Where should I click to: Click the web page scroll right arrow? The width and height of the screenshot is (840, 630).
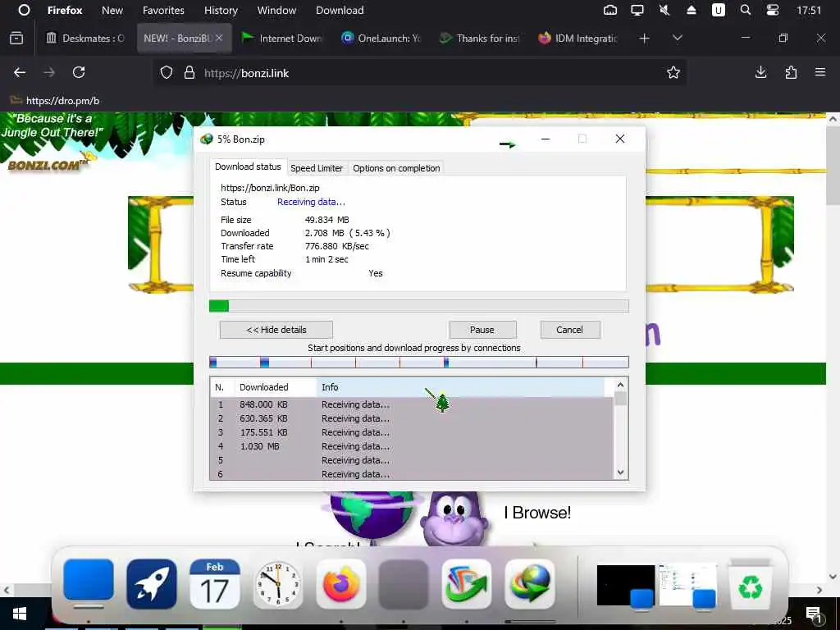coord(819,590)
